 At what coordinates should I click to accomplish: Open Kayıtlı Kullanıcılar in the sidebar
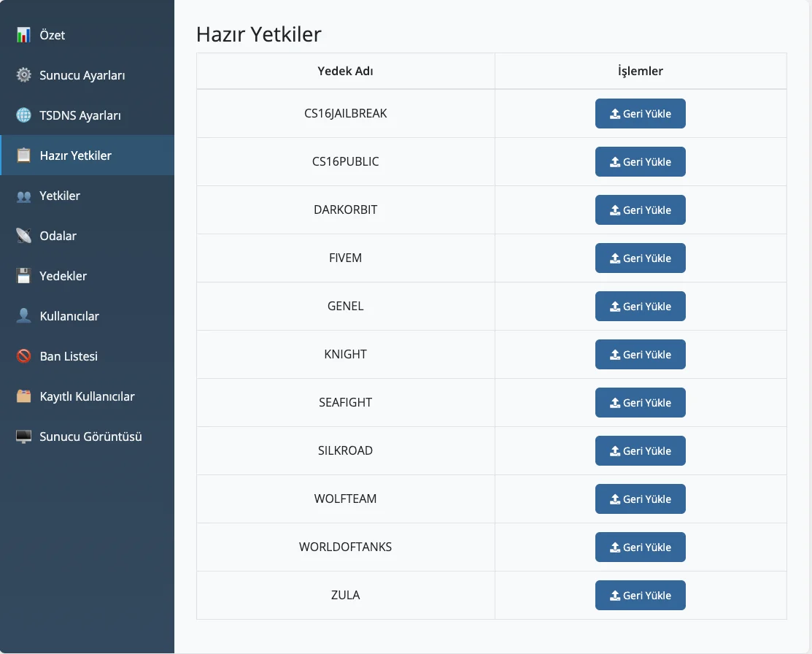[x=87, y=396]
